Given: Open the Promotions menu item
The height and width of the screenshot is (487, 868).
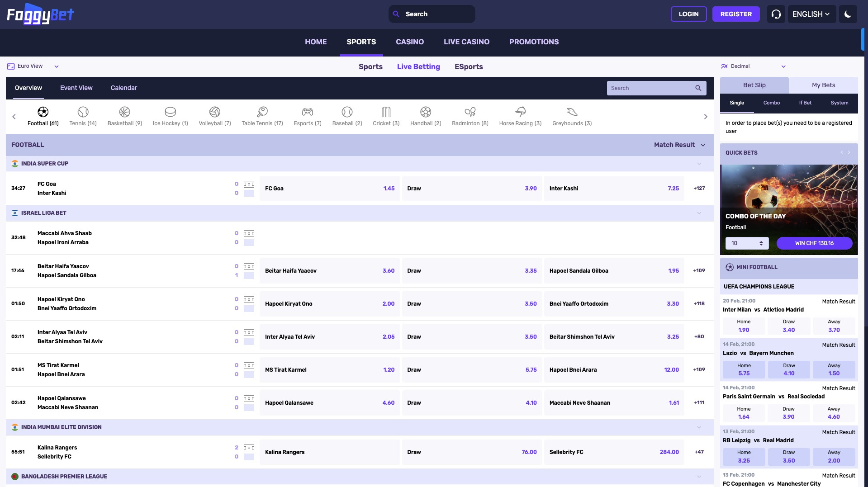Looking at the screenshot, I should (x=534, y=42).
